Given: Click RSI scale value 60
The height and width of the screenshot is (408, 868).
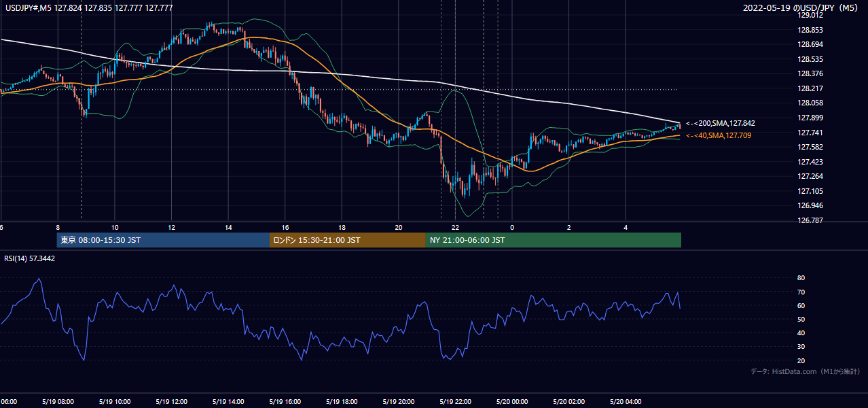Looking at the screenshot, I should pos(801,305).
